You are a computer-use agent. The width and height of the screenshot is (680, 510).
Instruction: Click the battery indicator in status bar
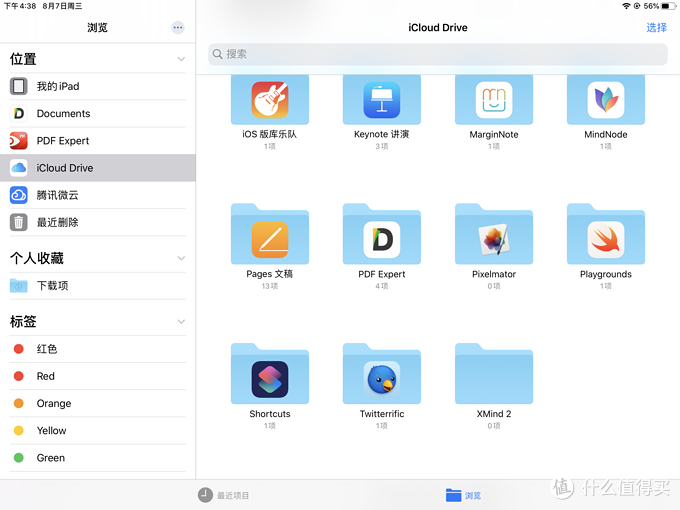tap(668, 6)
